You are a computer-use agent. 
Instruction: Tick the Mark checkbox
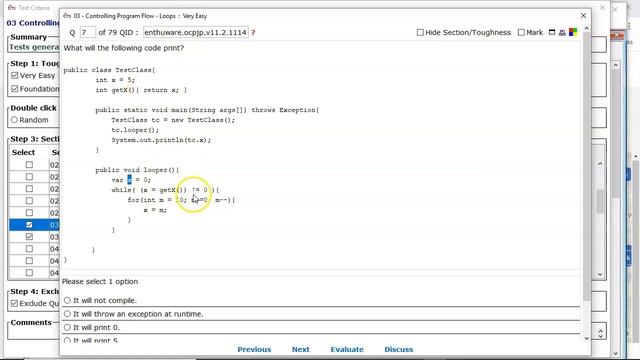[521, 32]
